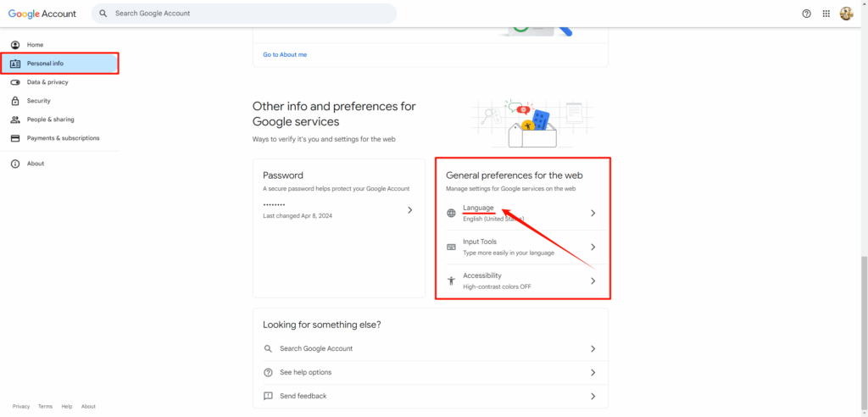Viewport: 868px width, 417px height.
Task: Open the Password row chevron
Action: (x=409, y=210)
